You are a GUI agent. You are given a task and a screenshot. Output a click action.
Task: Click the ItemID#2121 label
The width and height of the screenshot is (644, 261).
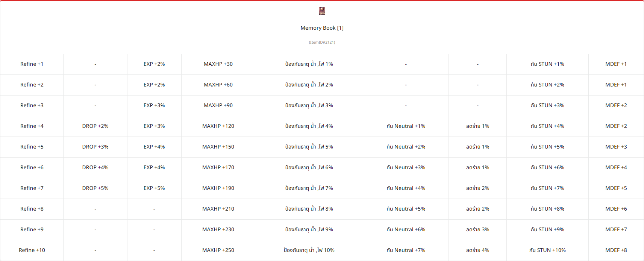click(322, 42)
